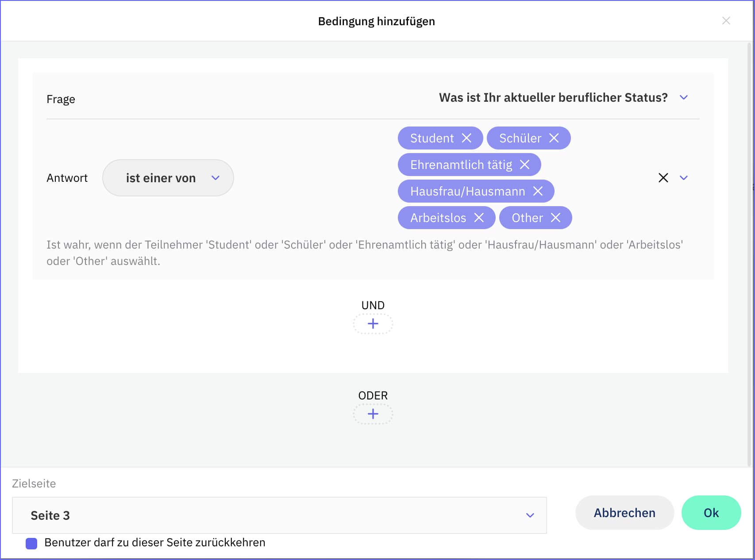Click the Frage label
This screenshot has height=560, width=755.
(x=61, y=99)
